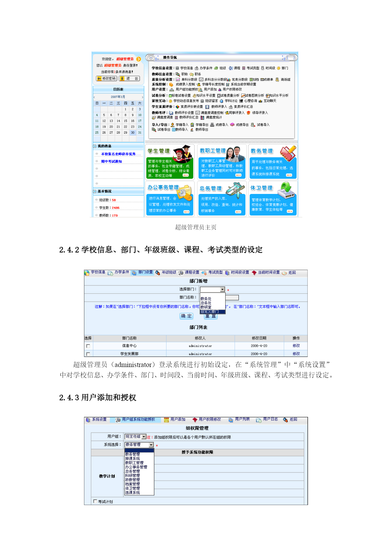Screen dimensions: 392x554
Task: Choose 选课系统 in the system list
Action: (x=132, y=493)
